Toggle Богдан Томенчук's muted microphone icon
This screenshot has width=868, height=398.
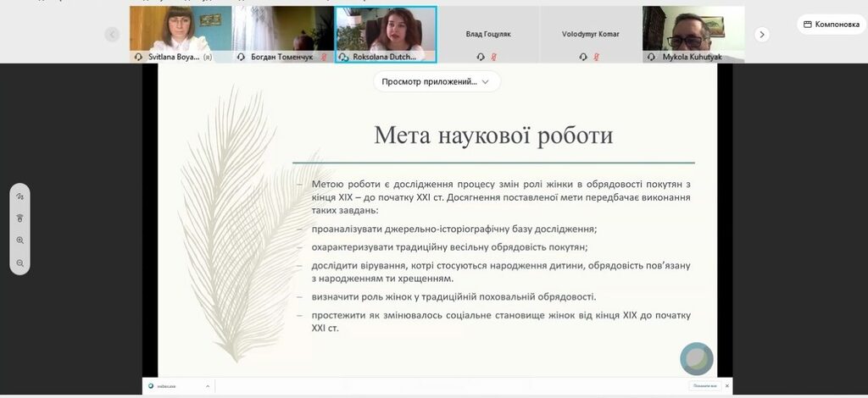coord(323,57)
